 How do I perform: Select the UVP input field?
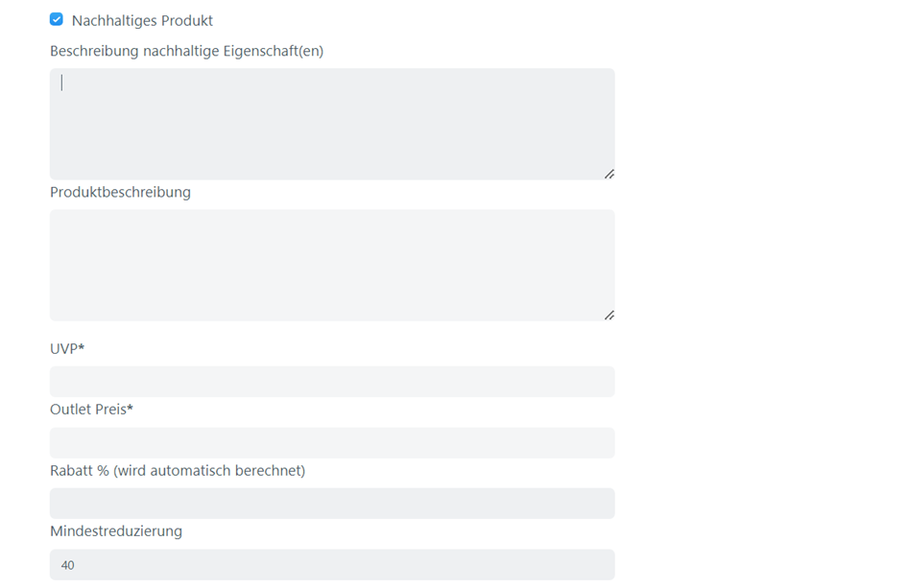[332, 382]
